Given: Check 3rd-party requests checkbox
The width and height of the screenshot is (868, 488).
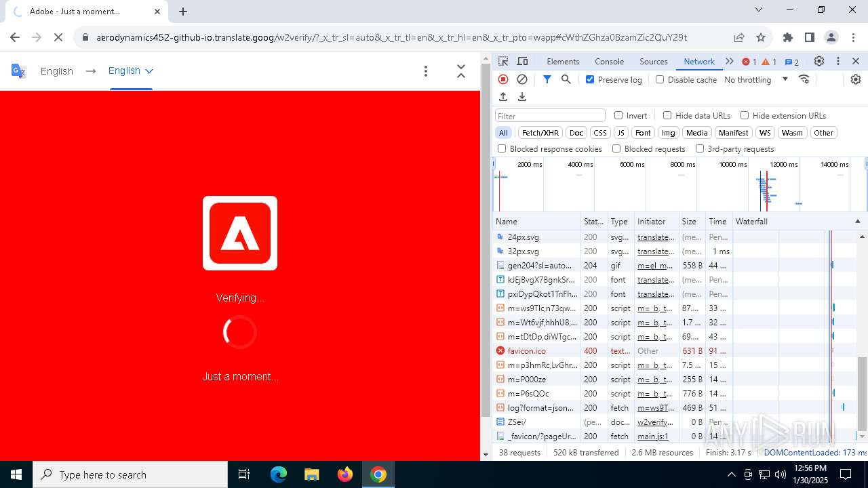Looking at the screenshot, I should [x=700, y=148].
